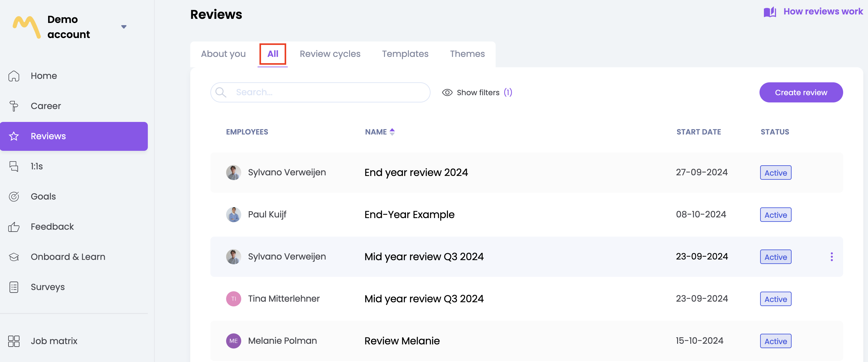Open the Surveys list icon
Screen dimensions: 868x362
pos(14,287)
